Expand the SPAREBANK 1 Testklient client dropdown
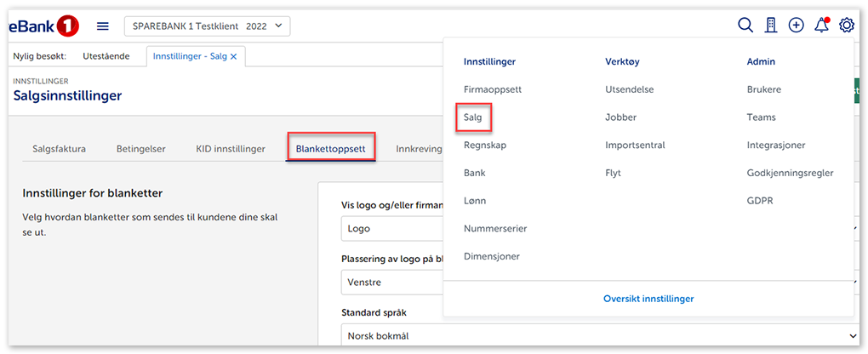This screenshot has height=354, width=868. tap(208, 26)
